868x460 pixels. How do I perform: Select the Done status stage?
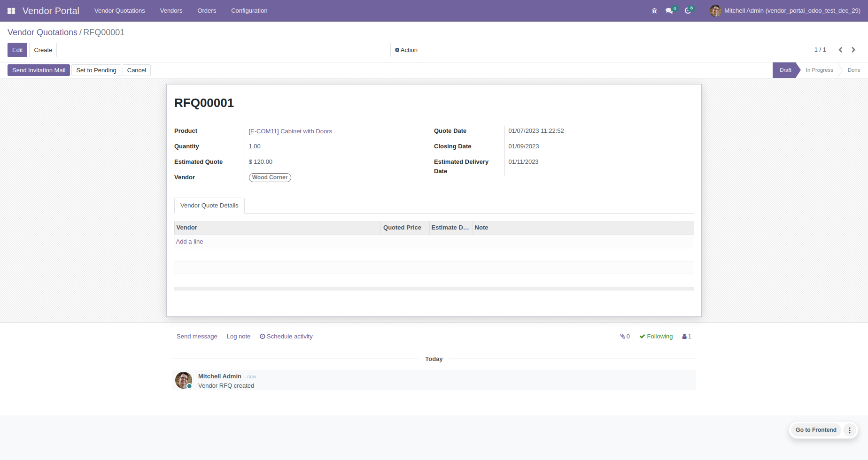854,70
